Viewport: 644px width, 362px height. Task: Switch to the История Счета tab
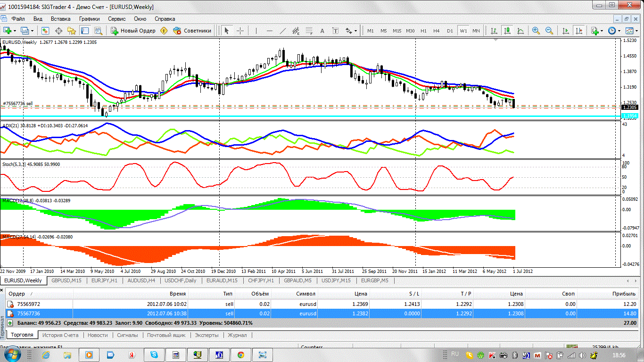60,335
